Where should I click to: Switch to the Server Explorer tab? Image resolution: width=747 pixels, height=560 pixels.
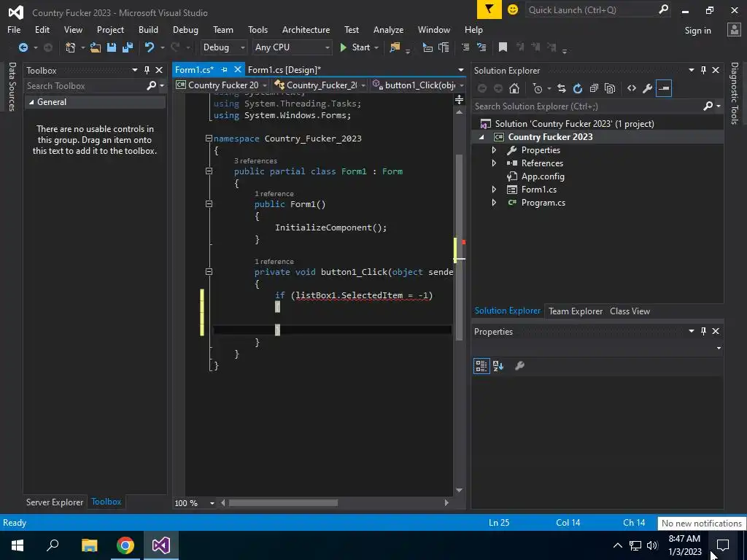coord(55,502)
